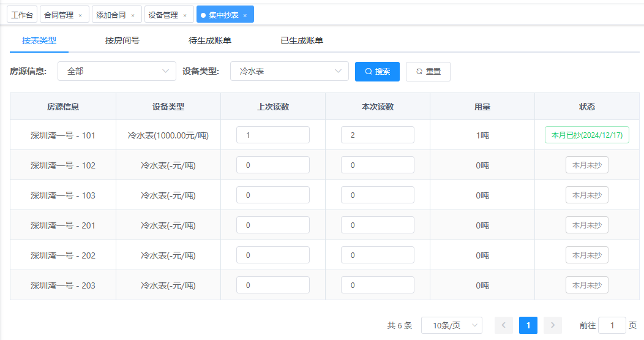Viewport: 644px width, 340px height.
Task: Close the 设备管理 tab with x icon
Action: 185,15
